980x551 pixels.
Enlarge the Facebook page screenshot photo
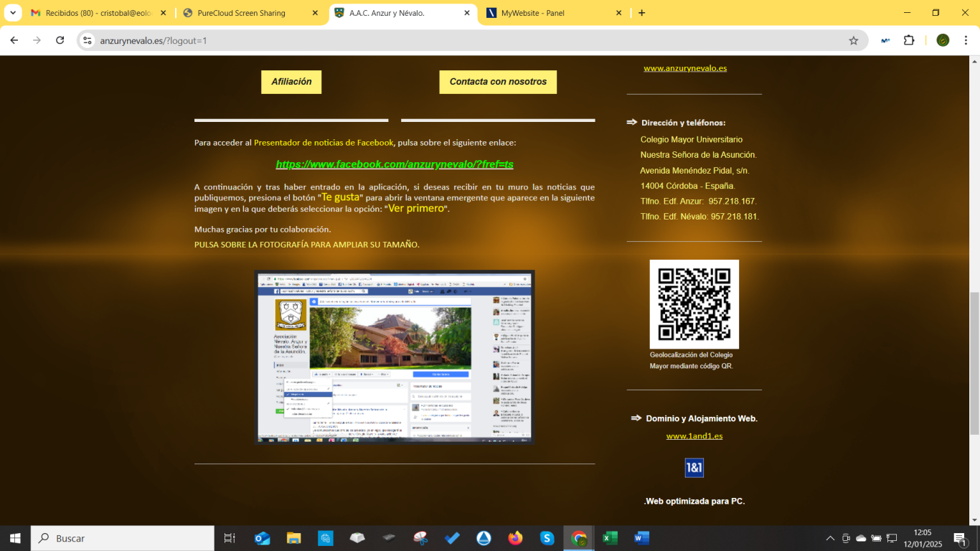(395, 357)
